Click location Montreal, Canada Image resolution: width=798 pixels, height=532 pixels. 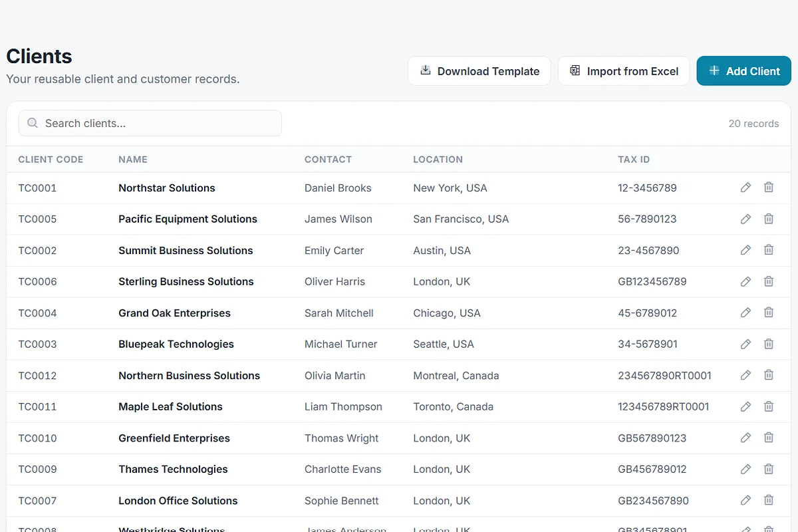(x=456, y=375)
